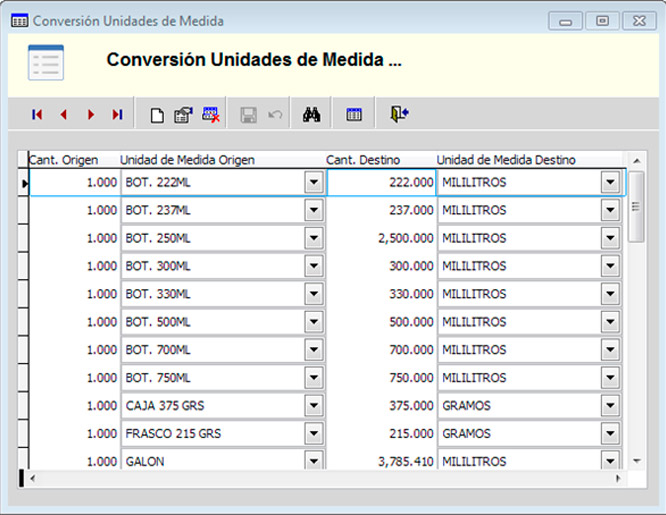
Task: Click the vertical scrollbar down arrow
Action: pyautogui.click(x=636, y=460)
